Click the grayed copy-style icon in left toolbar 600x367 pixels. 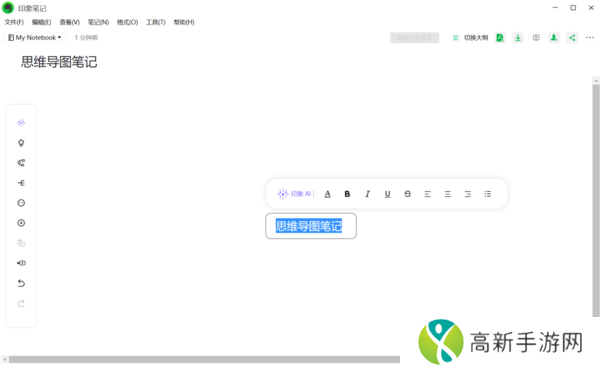click(21, 243)
